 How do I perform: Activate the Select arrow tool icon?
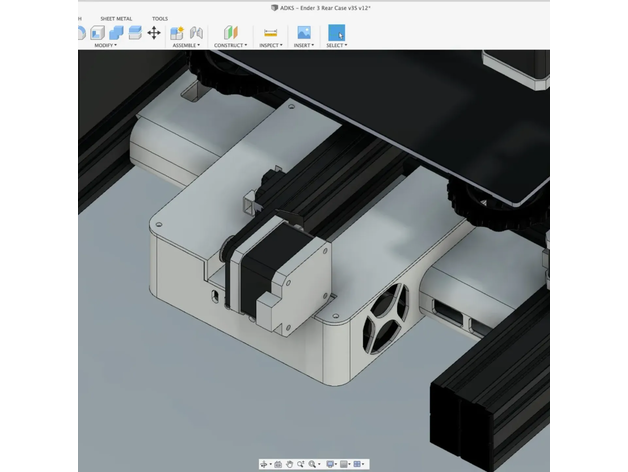click(336, 33)
